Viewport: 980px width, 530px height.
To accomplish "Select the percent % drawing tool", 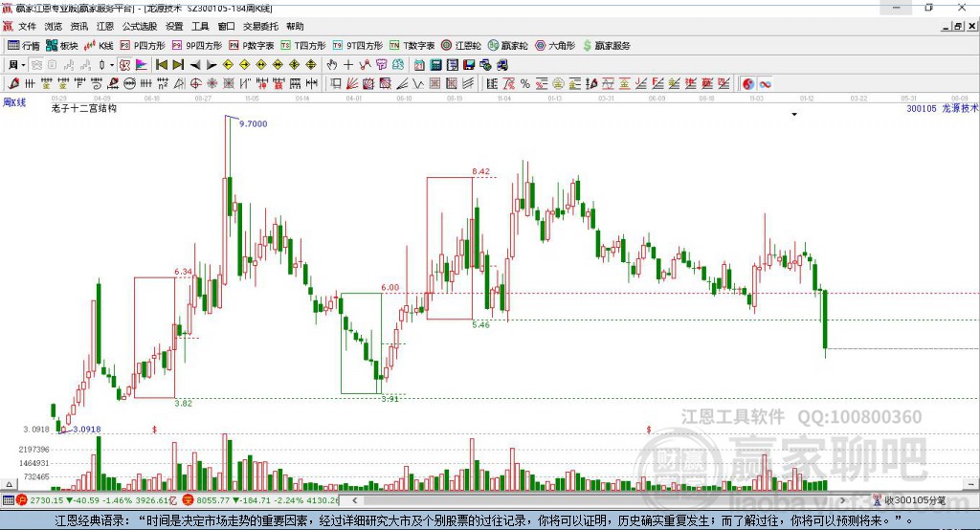I will 525,84.
